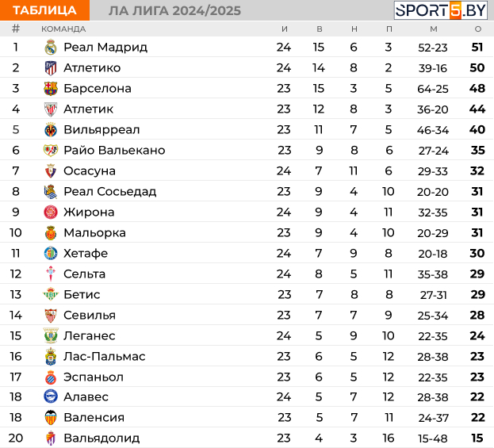Click the Real Madrid club crest
494x448 pixels.
[x=51, y=48]
